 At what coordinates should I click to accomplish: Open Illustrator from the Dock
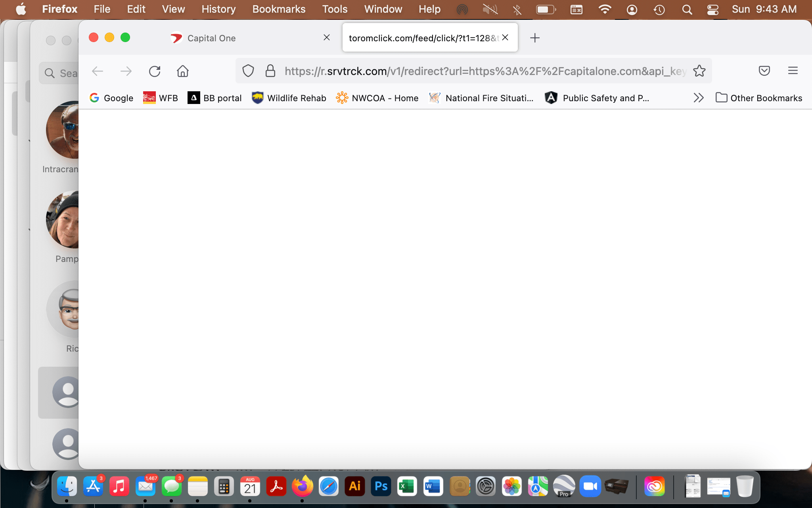pos(354,486)
